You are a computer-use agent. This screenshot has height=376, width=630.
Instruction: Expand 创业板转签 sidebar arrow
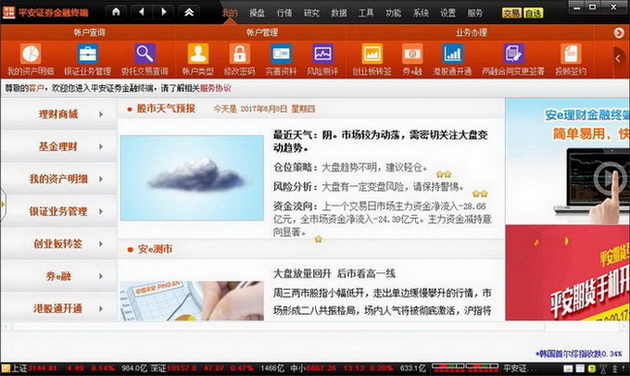pyautogui.click(x=101, y=244)
